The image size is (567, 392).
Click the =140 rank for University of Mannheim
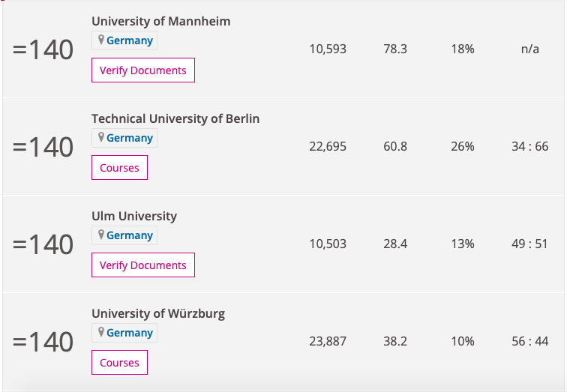click(x=43, y=50)
